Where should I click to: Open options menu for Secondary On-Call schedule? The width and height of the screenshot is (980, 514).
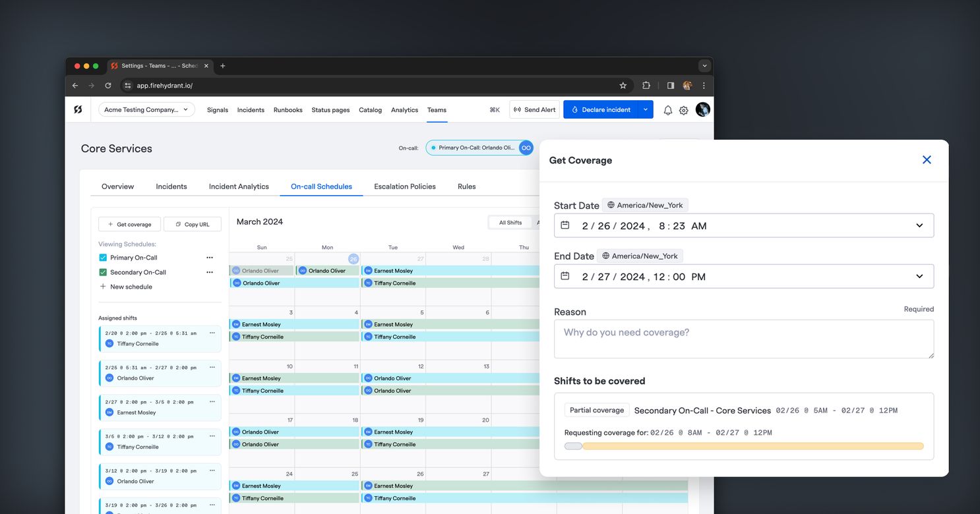point(210,272)
